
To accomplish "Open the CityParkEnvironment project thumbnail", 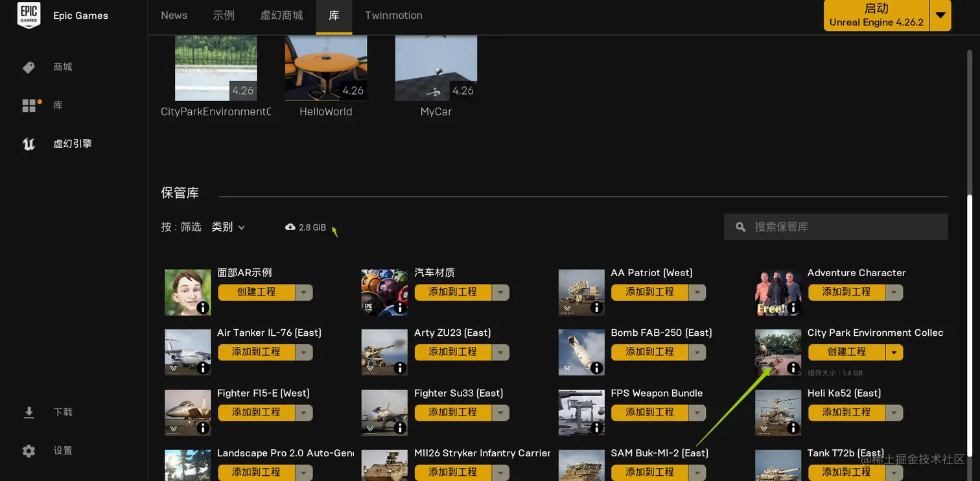I will point(216,68).
